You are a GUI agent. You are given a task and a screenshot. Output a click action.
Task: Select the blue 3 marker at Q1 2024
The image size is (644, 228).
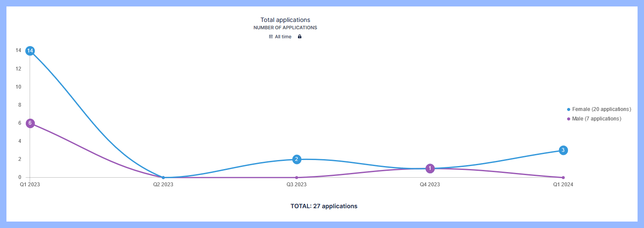click(x=563, y=150)
